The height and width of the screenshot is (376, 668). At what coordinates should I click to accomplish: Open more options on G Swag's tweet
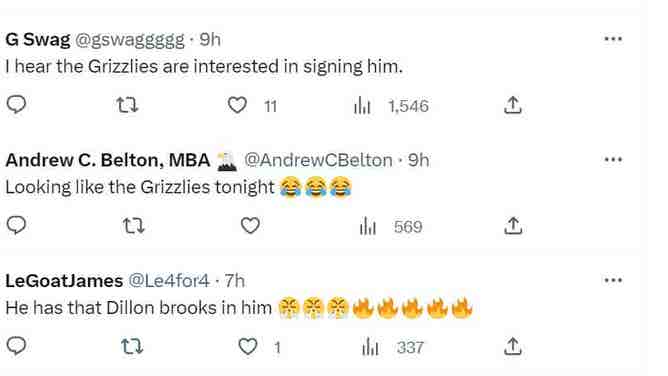[613, 39]
